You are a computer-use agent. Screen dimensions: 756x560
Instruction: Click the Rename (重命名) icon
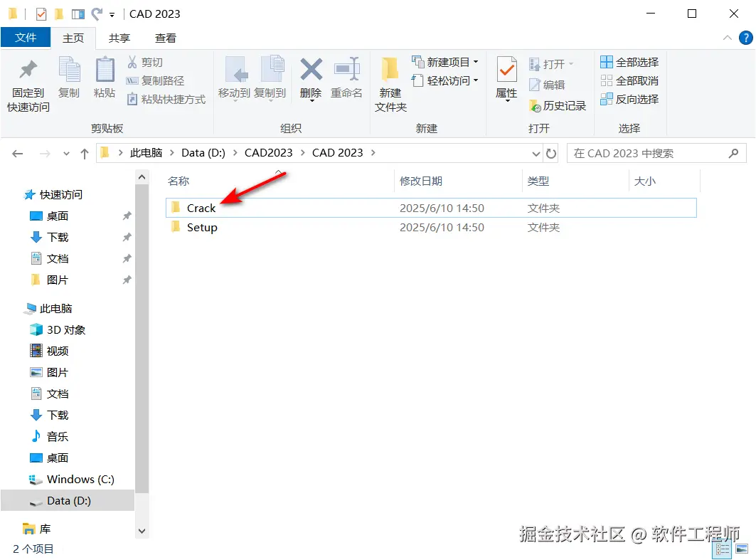click(347, 69)
